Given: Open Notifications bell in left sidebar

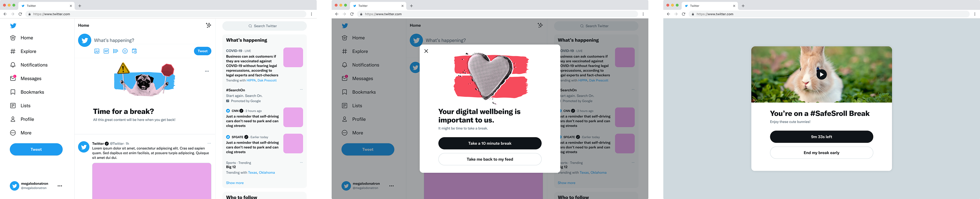Looking at the screenshot, I should [x=29, y=65].
